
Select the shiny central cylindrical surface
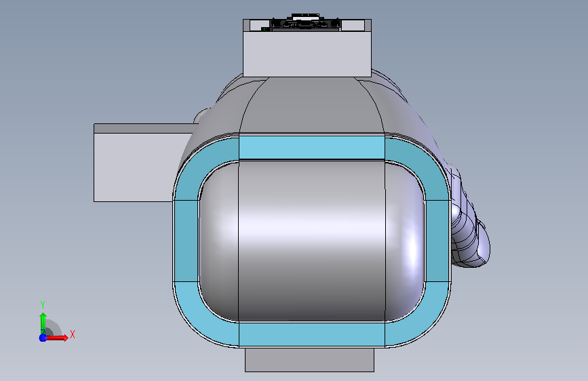[x=311, y=241]
